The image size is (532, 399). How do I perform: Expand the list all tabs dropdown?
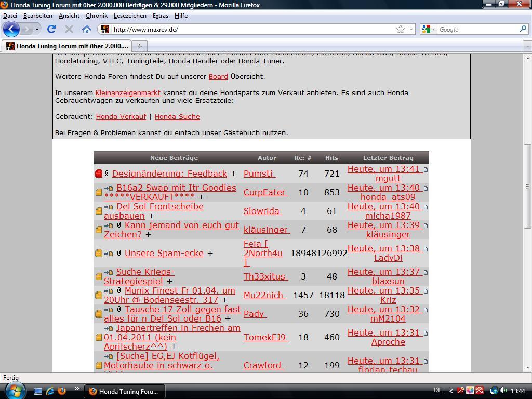tap(527, 46)
